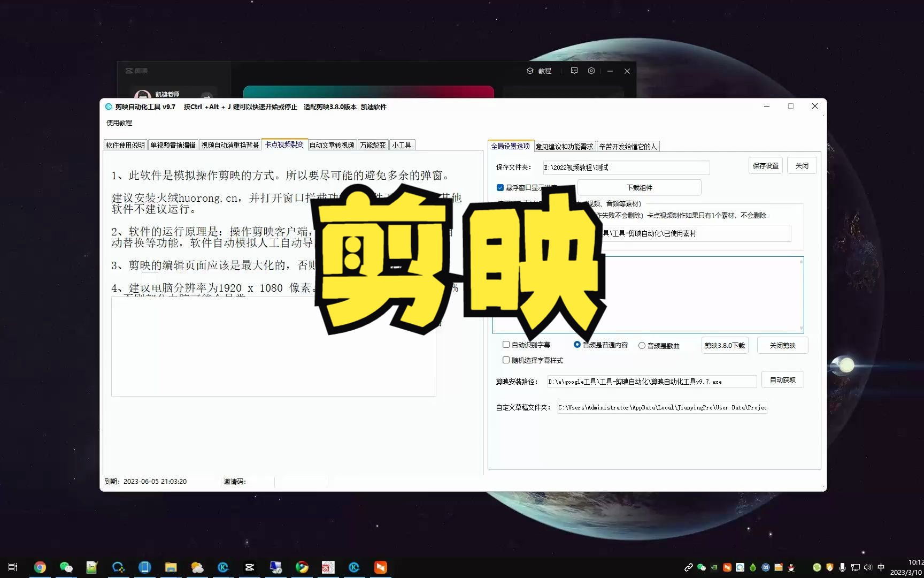Open the 意见建议和功能需求 tab
This screenshot has width=924, height=578.
pos(564,147)
